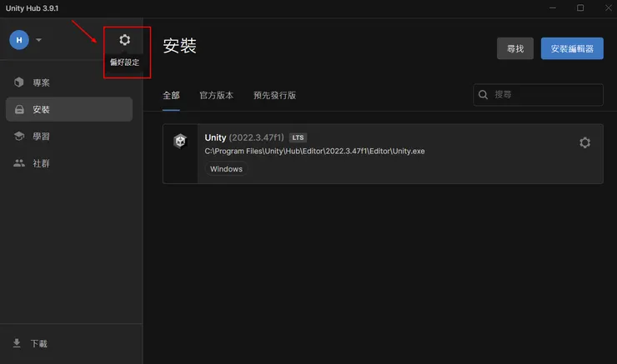Expand the account dropdown arrow next to the avatar
This screenshot has height=364, width=617.
click(x=38, y=40)
